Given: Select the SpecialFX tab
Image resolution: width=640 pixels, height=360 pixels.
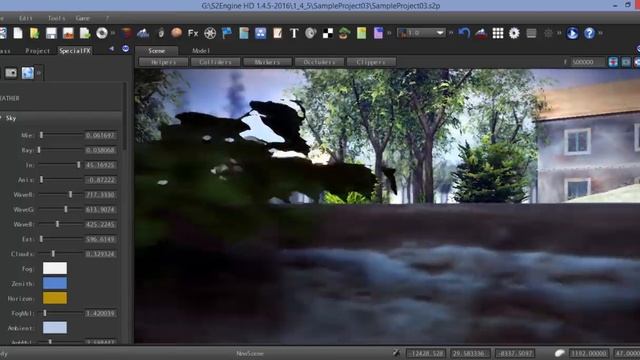Looking at the screenshot, I should tap(75, 51).
